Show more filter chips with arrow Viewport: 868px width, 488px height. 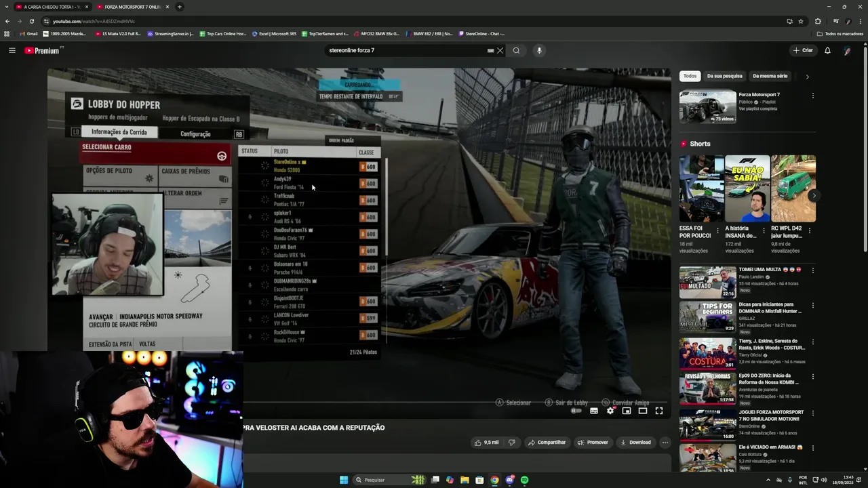point(807,77)
